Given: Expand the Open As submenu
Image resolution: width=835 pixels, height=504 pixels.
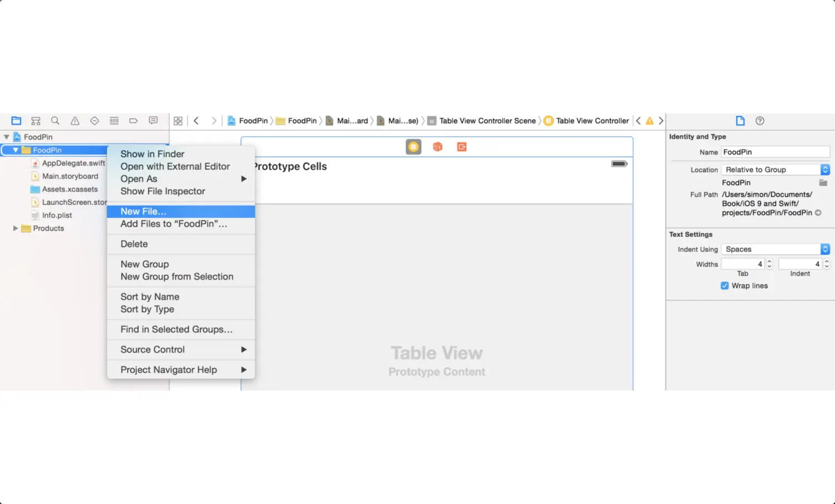Looking at the screenshot, I should pyautogui.click(x=181, y=179).
